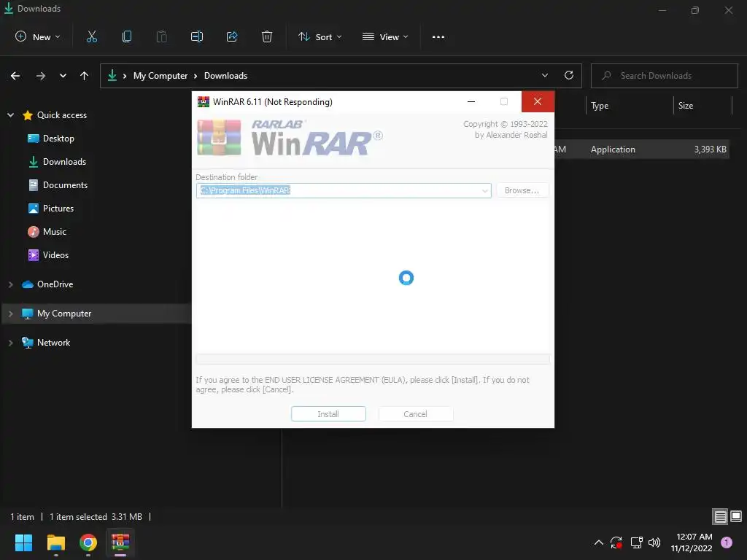This screenshot has width=747, height=560.
Task: Minimize the WinRAR 6.11 setup window
Action: [x=471, y=101]
